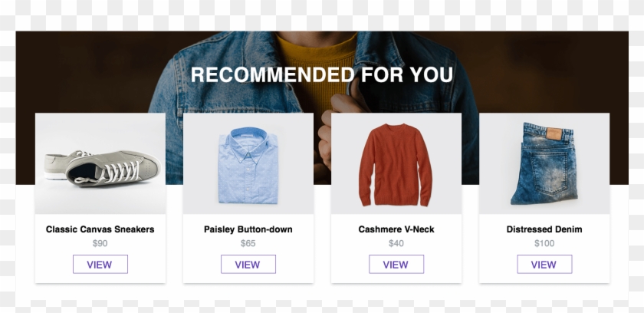This screenshot has height=313, width=644.
Task: Click VIEW button under Classic Canvas Sneakers
Action: [x=100, y=264]
